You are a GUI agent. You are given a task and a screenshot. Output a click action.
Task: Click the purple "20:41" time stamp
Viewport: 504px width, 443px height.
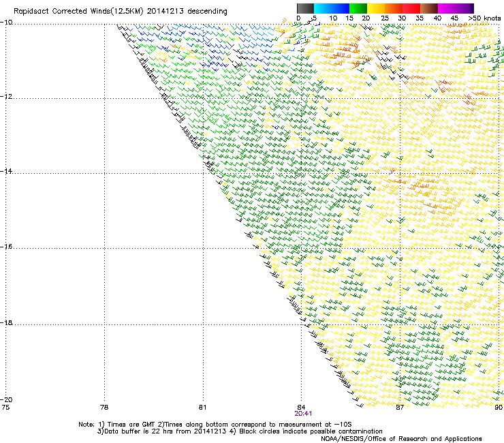click(x=303, y=414)
